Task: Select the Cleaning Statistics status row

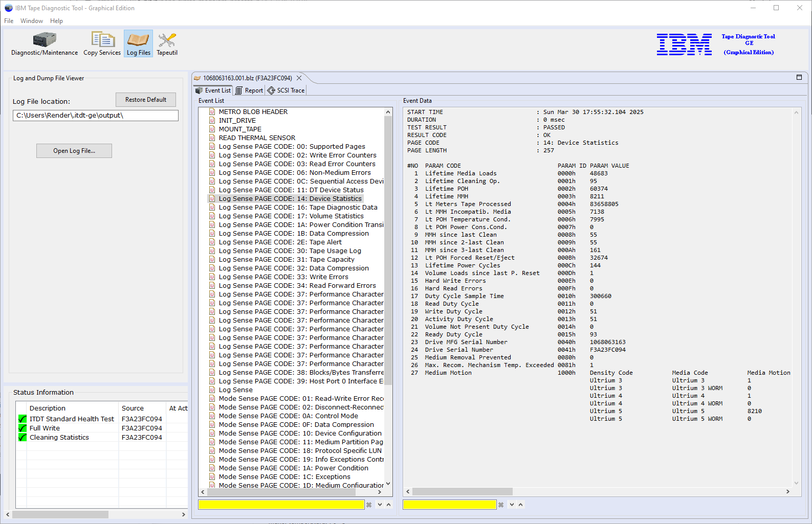Action: pyautogui.click(x=102, y=437)
